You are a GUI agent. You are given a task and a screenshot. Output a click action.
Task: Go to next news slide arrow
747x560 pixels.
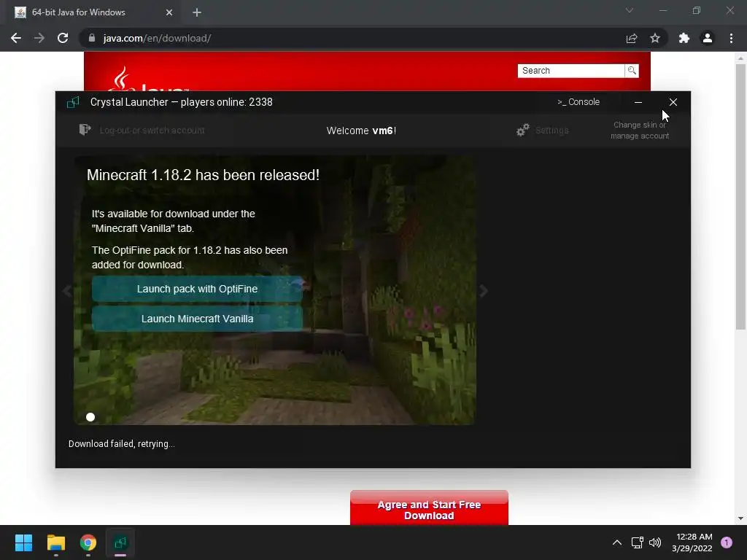click(x=483, y=291)
